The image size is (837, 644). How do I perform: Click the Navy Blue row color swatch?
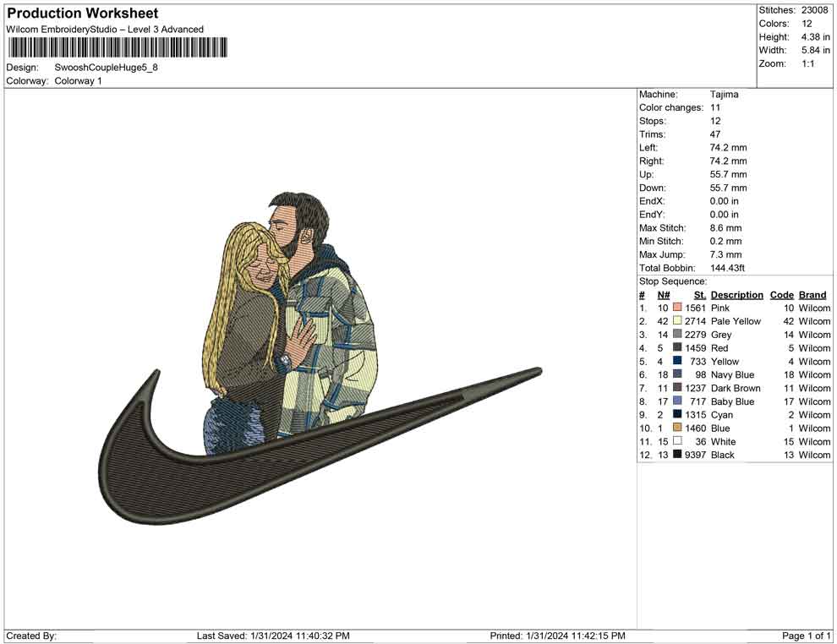pos(677,374)
